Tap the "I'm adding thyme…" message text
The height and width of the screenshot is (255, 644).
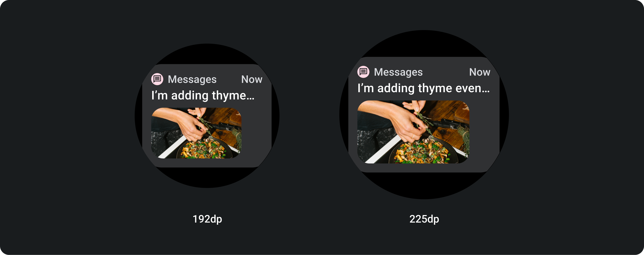[203, 95]
